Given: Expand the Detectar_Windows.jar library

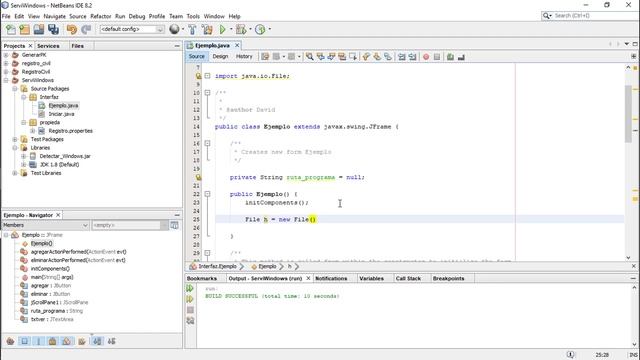Looking at the screenshot, I should (x=24, y=156).
